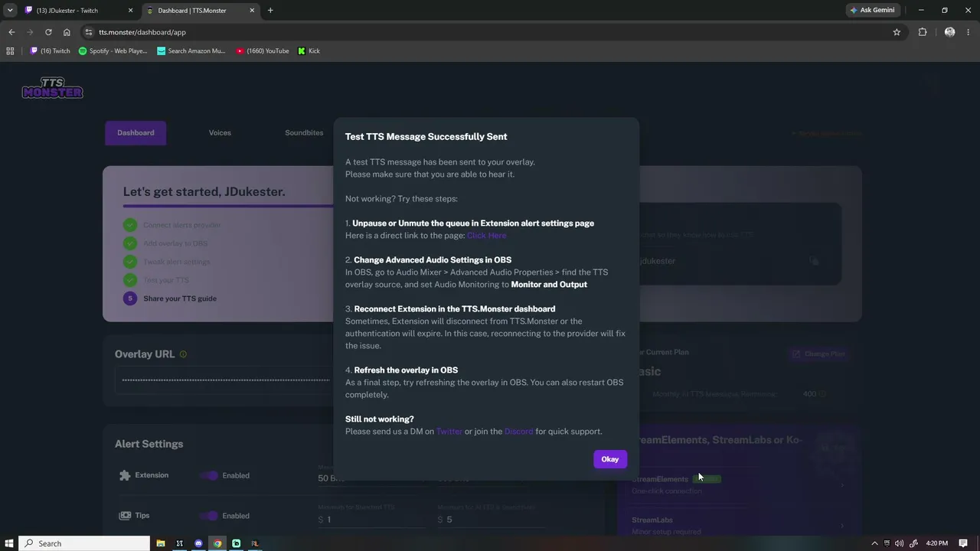
Task: Open the apps grid in bookmarks bar
Action: [10, 51]
